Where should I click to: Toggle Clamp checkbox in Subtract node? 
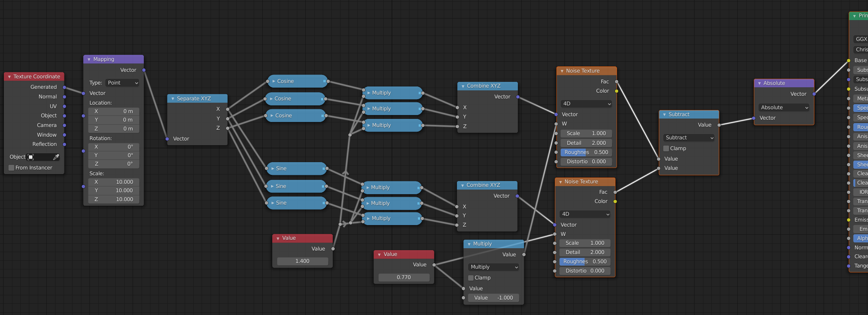pyautogui.click(x=666, y=148)
